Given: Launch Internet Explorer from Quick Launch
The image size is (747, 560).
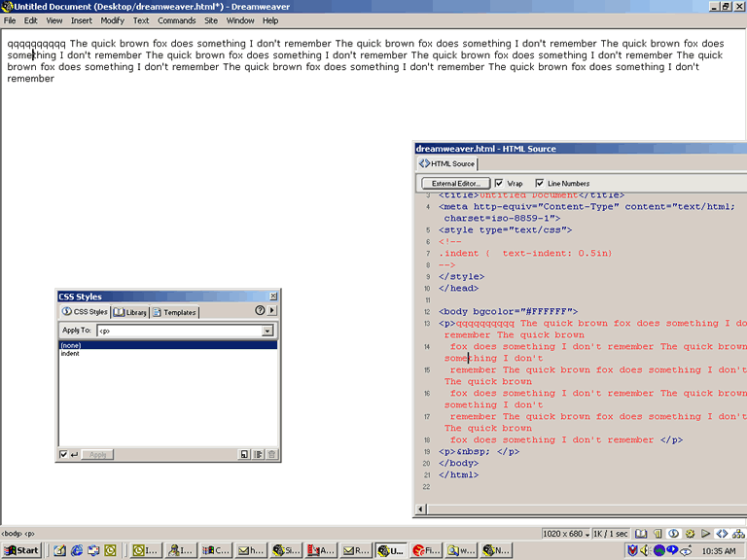Looking at the screenshot, I should coord(77,550).
